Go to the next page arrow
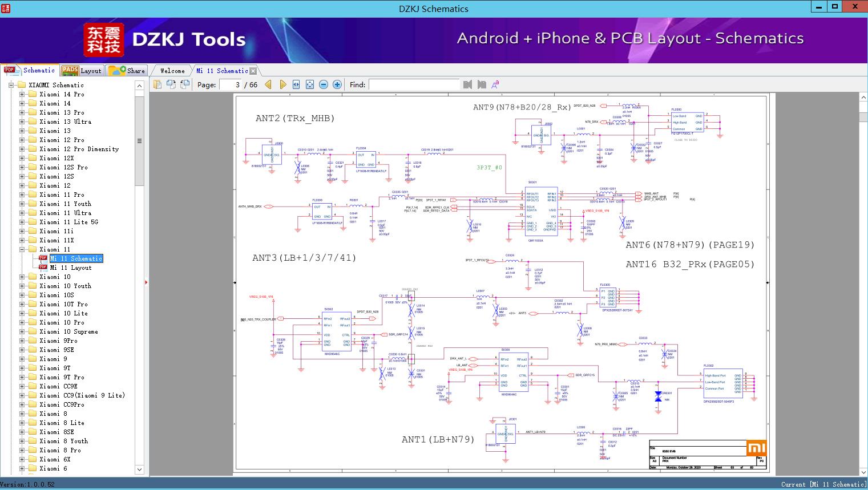 pos(282,84)
